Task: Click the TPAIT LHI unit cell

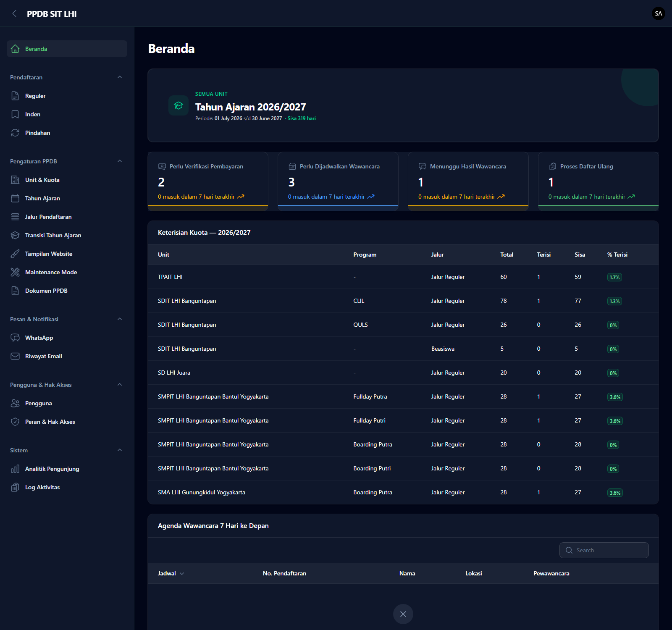Action: click(x=170, y=277)
